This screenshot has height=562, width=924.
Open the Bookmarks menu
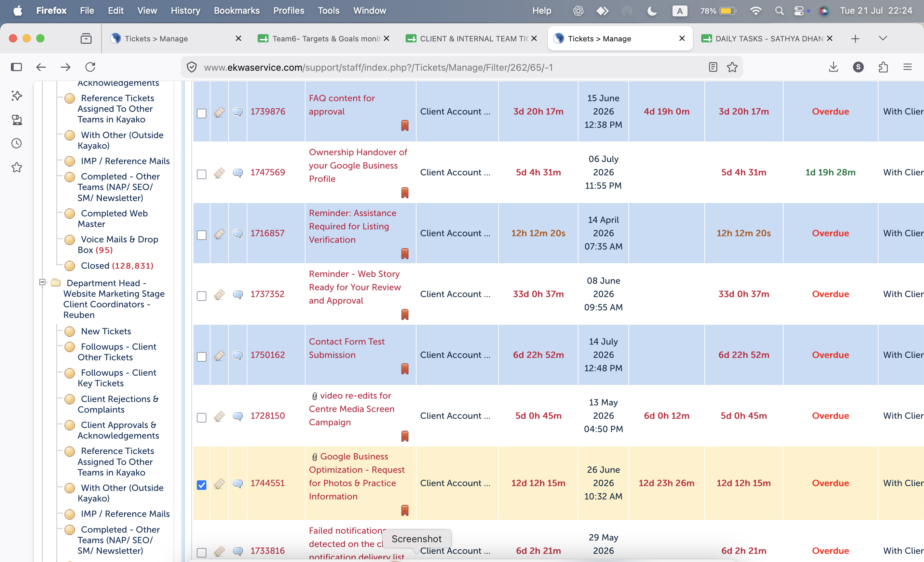(236, 11)
